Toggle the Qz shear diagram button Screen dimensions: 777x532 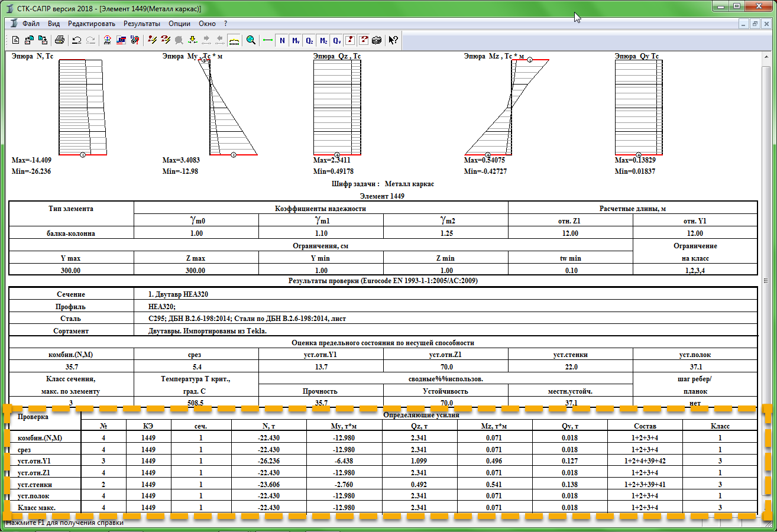[309, 40]
